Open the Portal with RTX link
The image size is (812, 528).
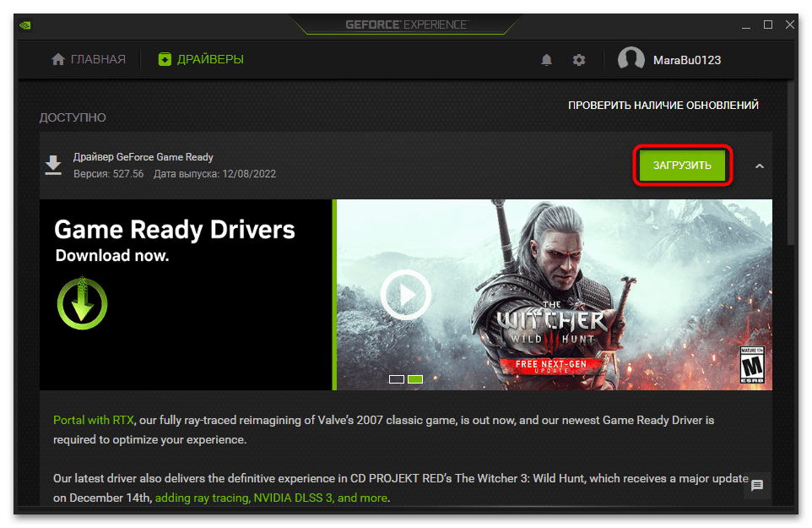(93, 420)
